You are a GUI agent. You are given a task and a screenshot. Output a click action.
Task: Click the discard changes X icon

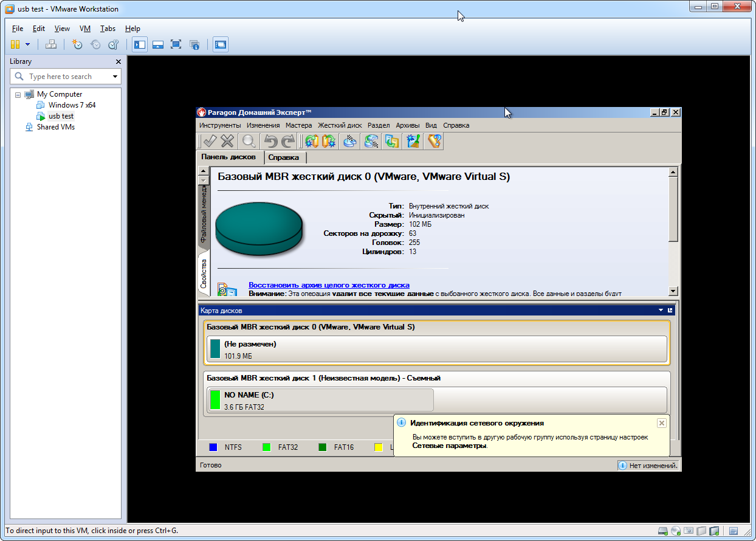(227, 141)
